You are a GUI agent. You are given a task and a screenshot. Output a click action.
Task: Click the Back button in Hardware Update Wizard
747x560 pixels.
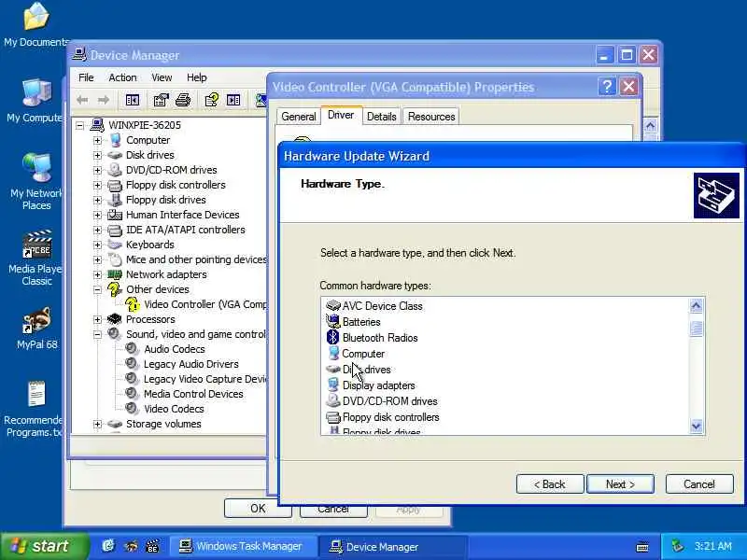(x=550, y=484)
